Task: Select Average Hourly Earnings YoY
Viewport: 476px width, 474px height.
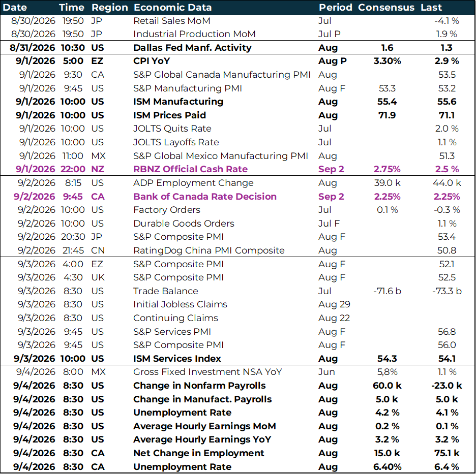Action: pyautogui.click(x=202, y=440)
